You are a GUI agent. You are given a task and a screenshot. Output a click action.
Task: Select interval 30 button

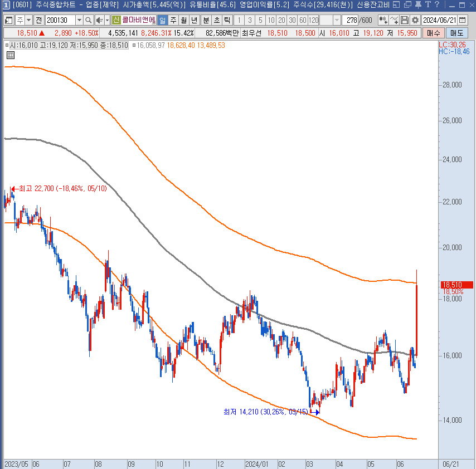pos(292,20)
